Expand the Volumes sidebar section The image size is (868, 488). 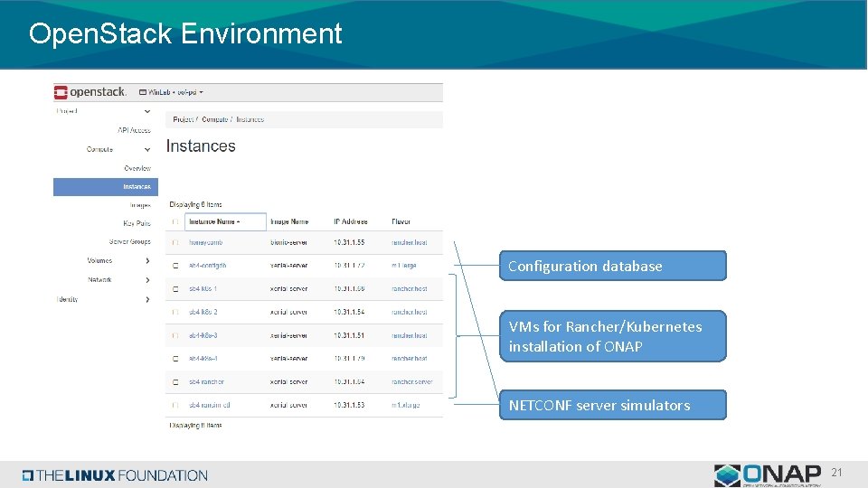(x=147, y=260)
